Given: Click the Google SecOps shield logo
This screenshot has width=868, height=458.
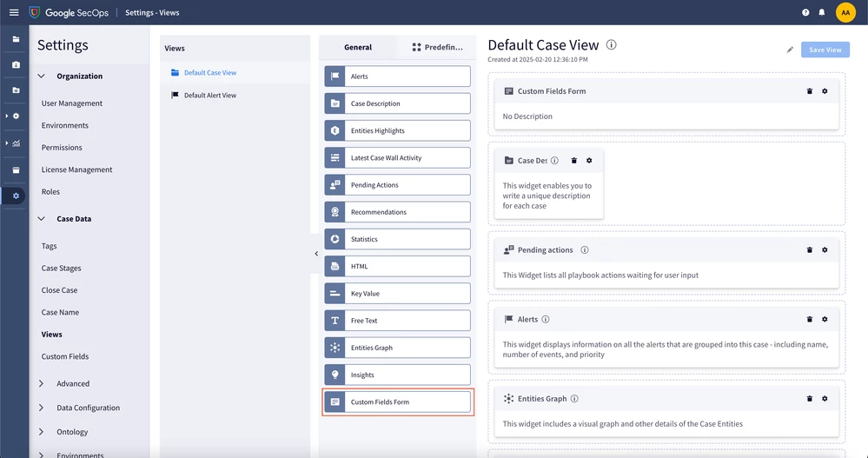Looking at the screenshot, I should (x=35, y=12).
